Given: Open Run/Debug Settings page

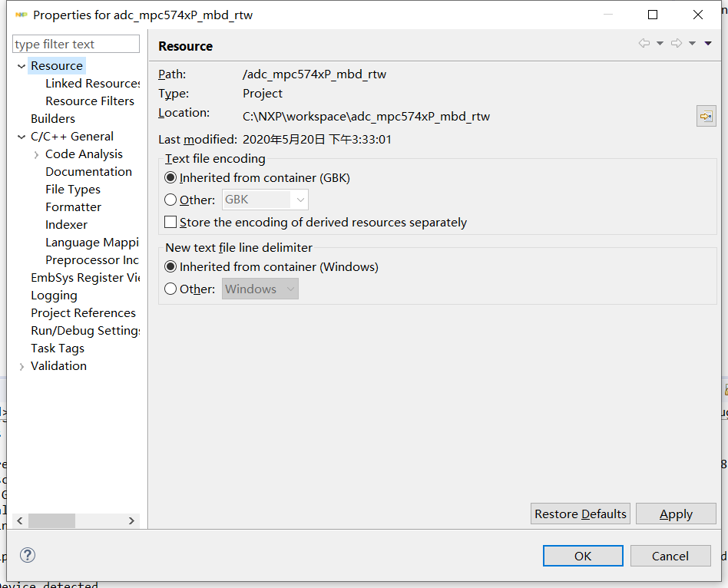Looking at the screenshot, I should click(85, 330).
